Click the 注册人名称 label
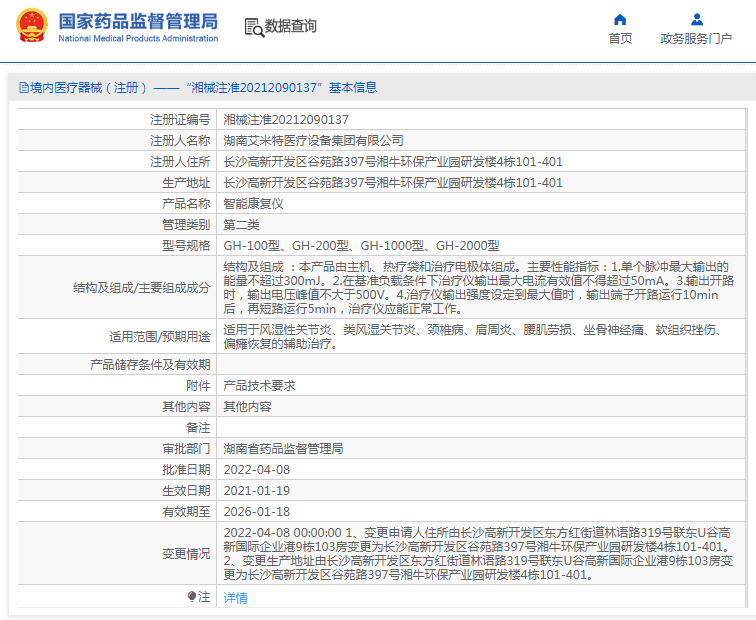The image size is (756, 620). pyautogui.click(x=180, y=141)
